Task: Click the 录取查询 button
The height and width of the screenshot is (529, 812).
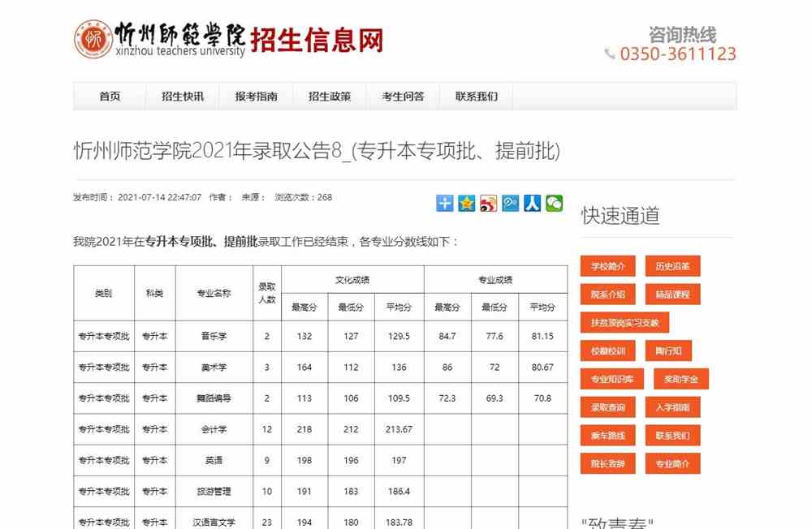Action: tap(607, 407)
